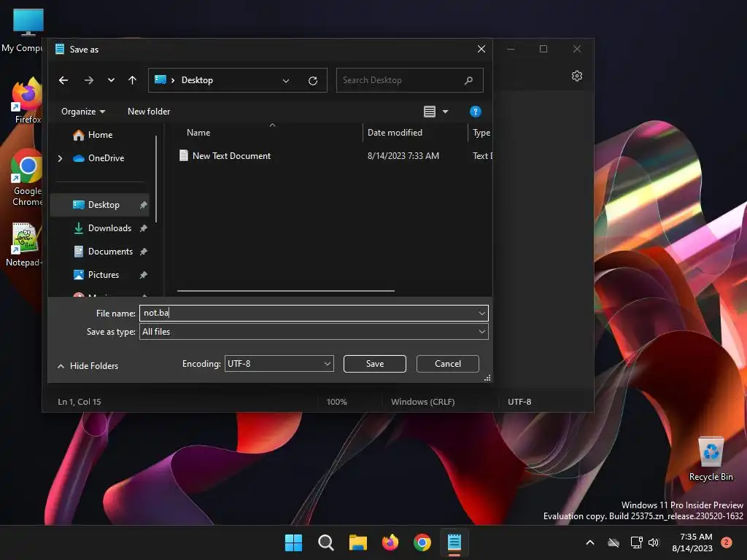Click the navigation pane vertical scrollbar
Screen dimensions: 747x560
point(156,179)
